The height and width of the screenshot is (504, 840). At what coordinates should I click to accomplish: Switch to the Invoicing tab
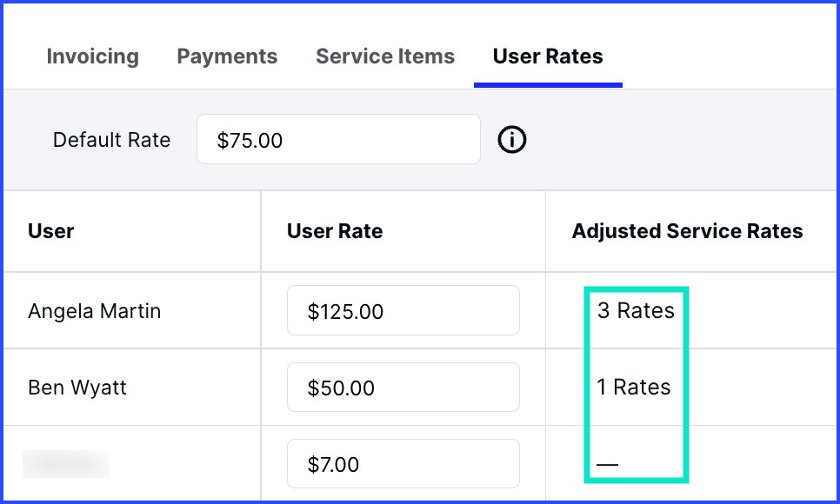[x=92, y=56]
